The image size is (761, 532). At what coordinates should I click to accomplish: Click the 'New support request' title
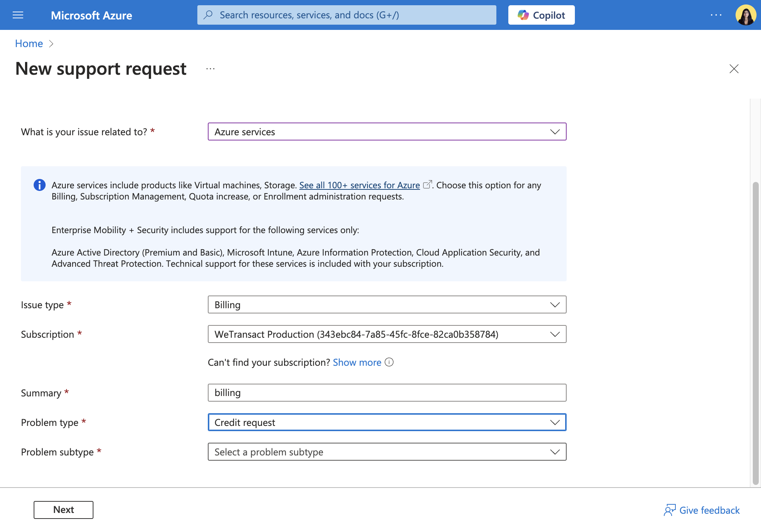[x=101, y=69]
